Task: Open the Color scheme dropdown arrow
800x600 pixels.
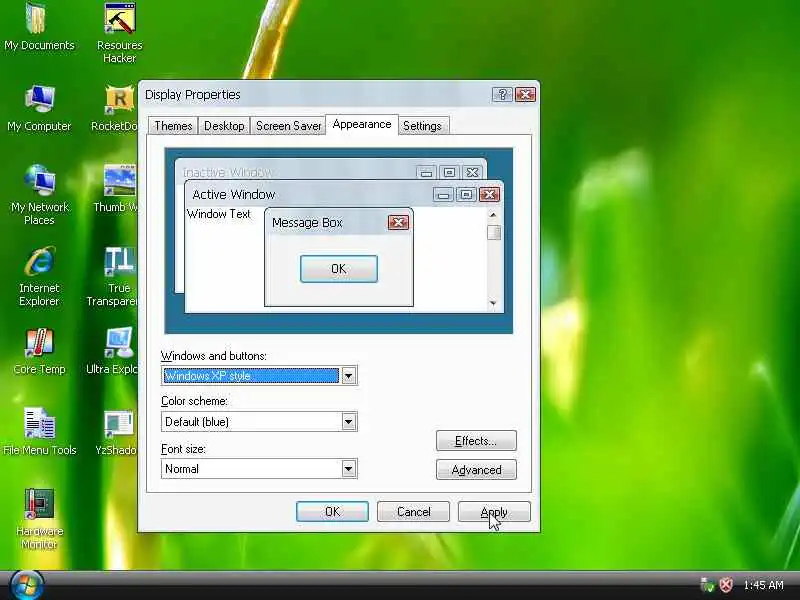Action: 348,422
